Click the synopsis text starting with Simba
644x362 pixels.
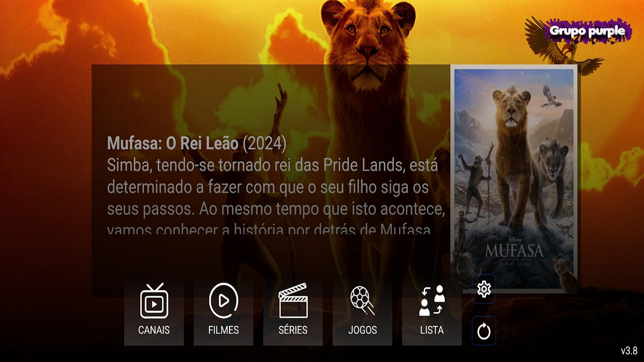(x=276, y=196)
